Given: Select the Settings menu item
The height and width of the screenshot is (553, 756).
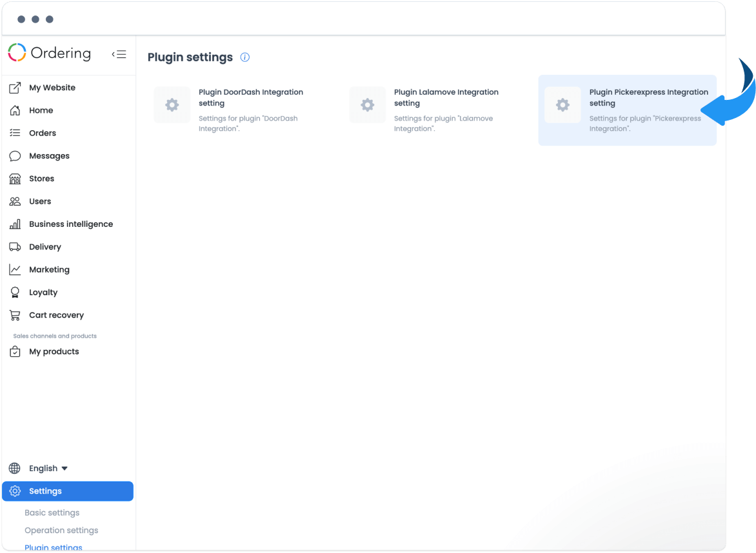Looking at the screenshot, I should pyautogui.click(x=68, y=491).
